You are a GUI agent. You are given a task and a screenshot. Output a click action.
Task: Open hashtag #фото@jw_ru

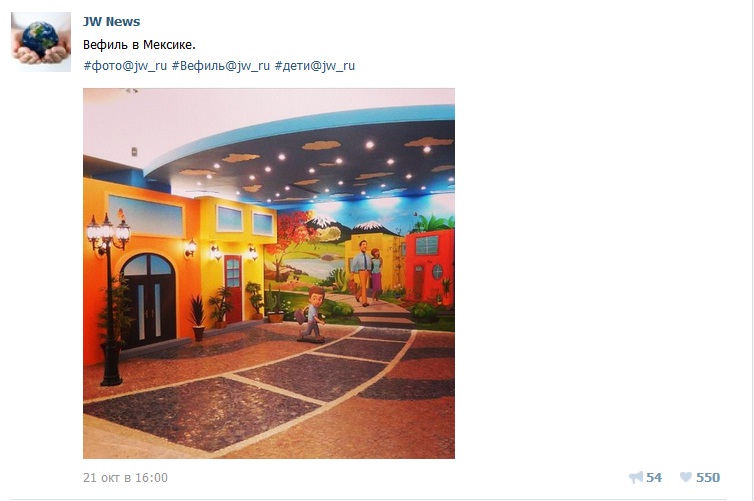point(125,66)
